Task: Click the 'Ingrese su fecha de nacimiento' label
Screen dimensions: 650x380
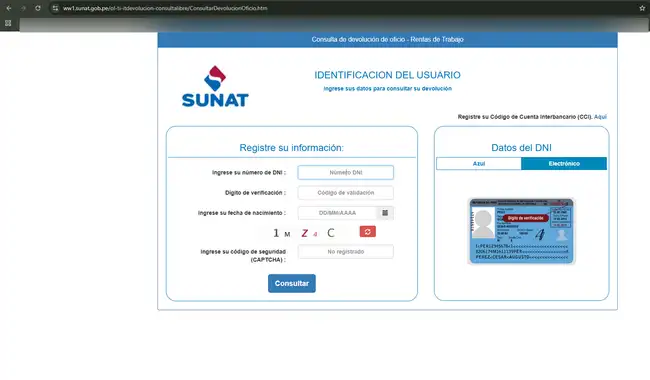Action: [242, 213]
